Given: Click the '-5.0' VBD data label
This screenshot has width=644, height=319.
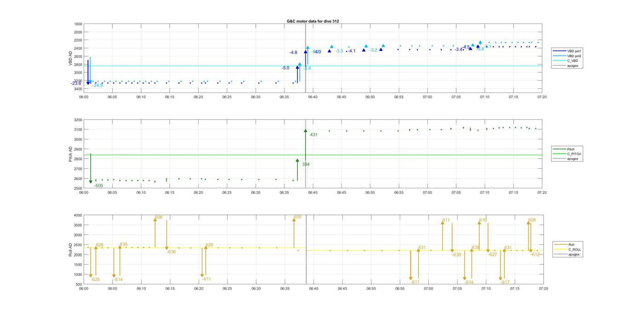Looking at the screenshot, I should tap(286, 68).
